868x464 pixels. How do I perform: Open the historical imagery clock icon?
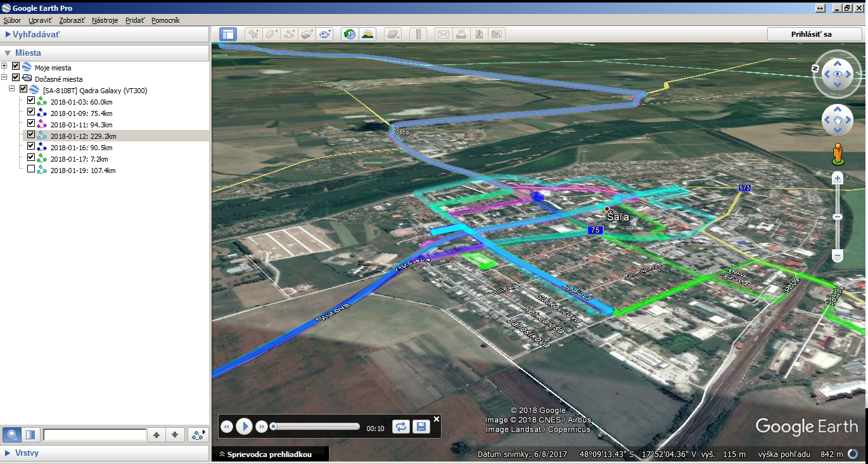tap(349, 34)
